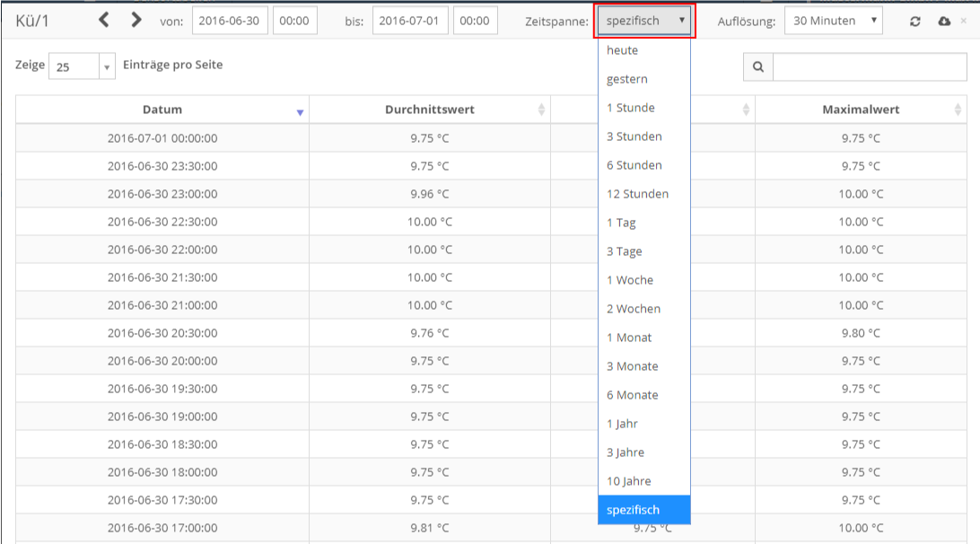
Task: Select 'heute' in Zeitspanne list
Action: tap(644, 50)
